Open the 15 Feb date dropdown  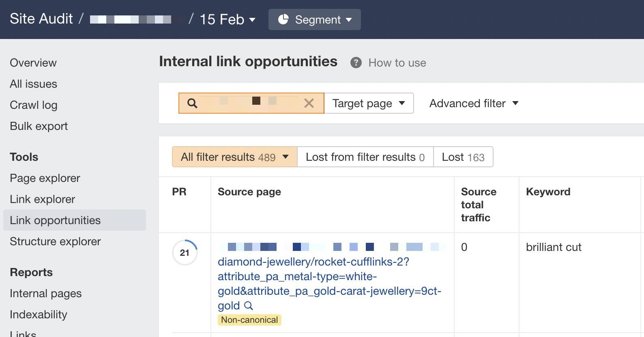(226, 19)
